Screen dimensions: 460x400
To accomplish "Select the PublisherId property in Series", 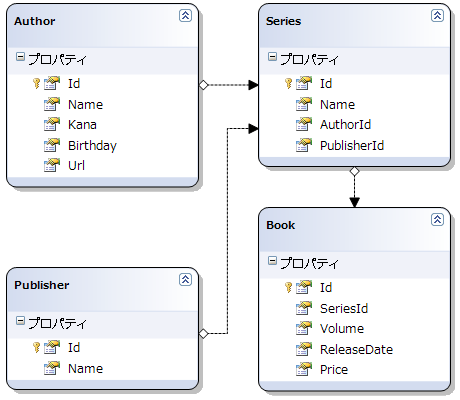I will (352, 145).
